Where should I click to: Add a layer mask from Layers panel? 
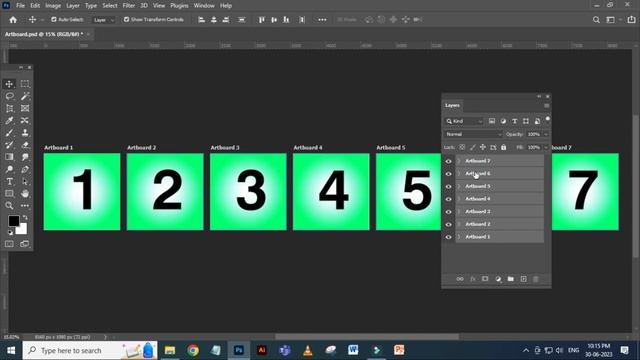tap(485, 279)
